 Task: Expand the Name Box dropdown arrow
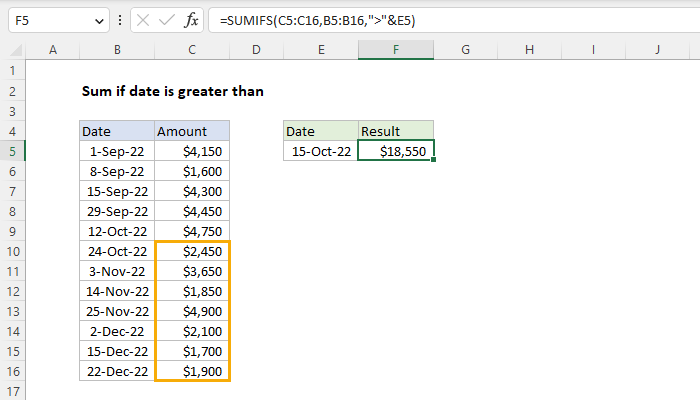[x=99, y=21]
